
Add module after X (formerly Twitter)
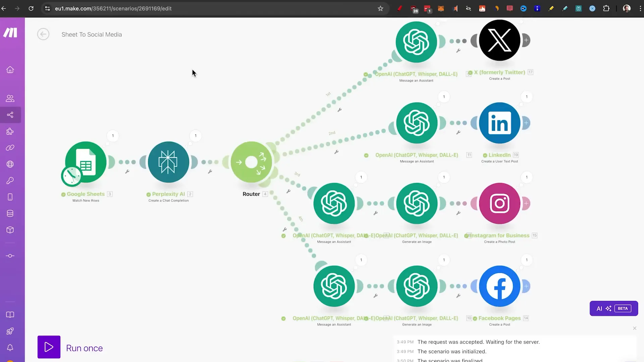[526, 40]
